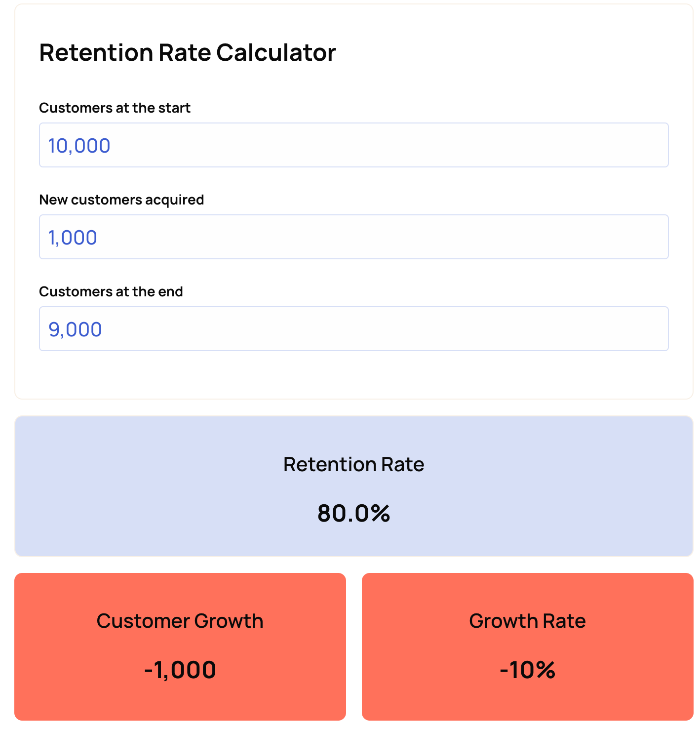Click the -10% growth rate value
700x730 pixels.
tap(527, 670)
